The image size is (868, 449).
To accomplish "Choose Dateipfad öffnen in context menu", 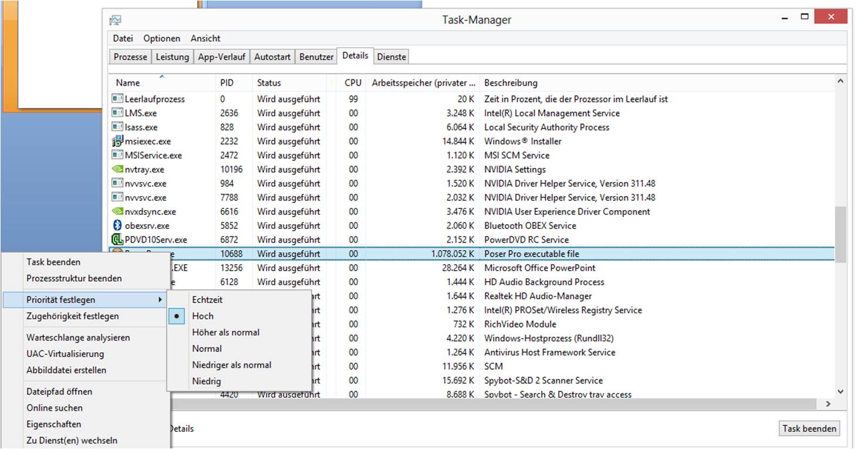I will (59, 391).
